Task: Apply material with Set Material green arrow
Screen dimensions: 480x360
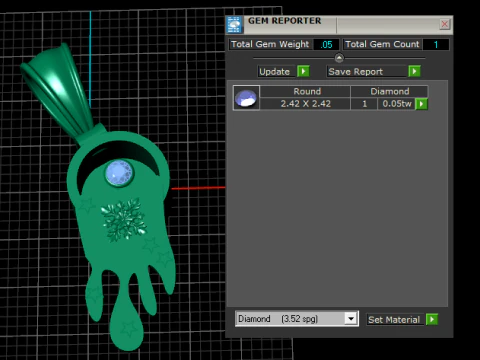Action: tap(432, 320)
